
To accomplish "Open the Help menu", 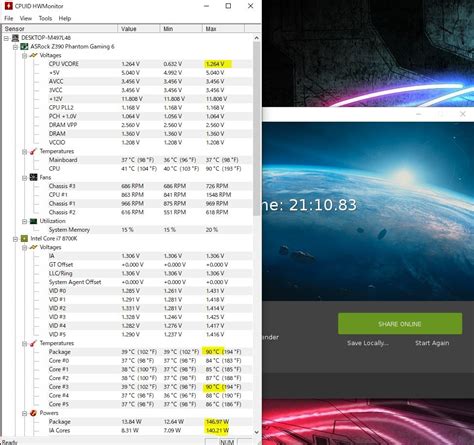I will 65,18.
